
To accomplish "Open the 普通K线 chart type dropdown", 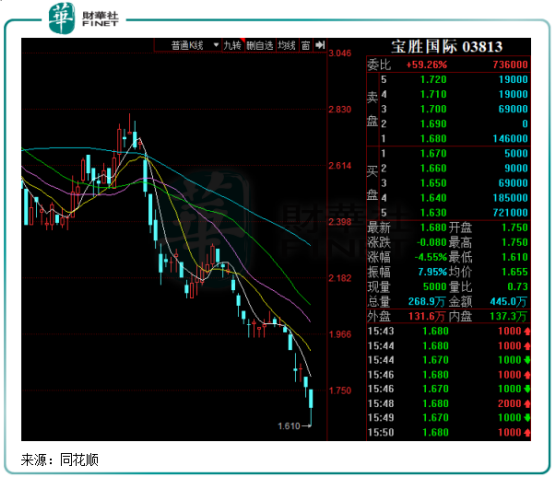I will (x=187, y=46).
